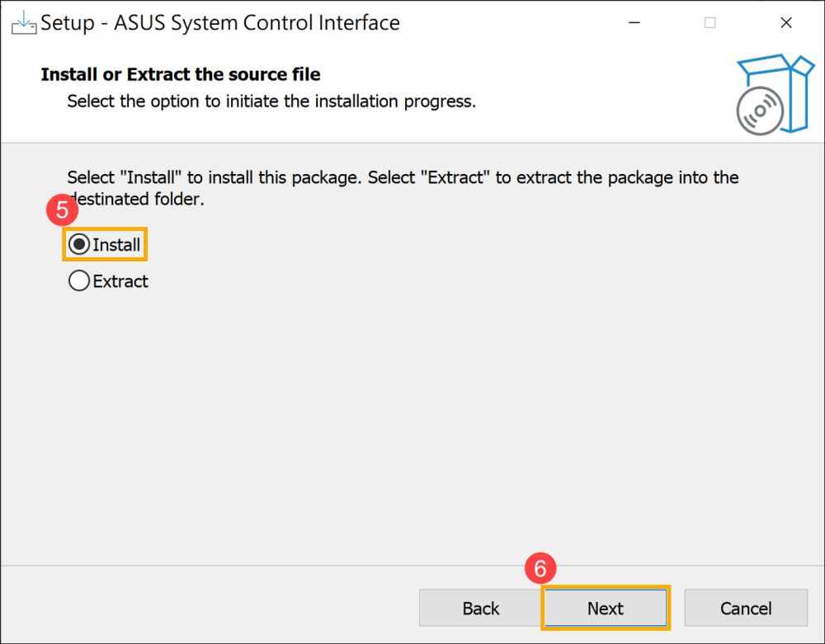Screen dimensions: 825x644
Task: Click the "Setup - ASUS System Control Interface" title
Action: click(220, 23)
